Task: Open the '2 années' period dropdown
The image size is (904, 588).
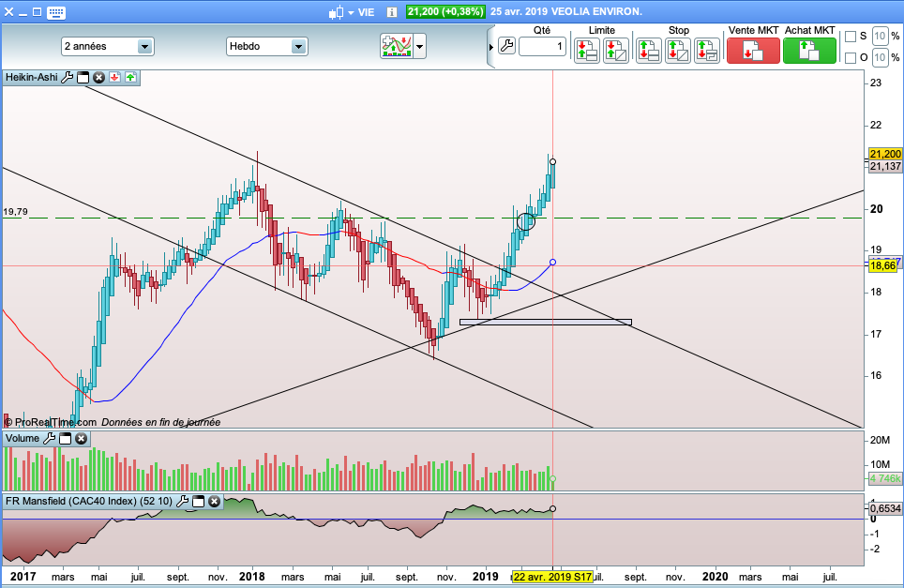Action: coord(107,46)
